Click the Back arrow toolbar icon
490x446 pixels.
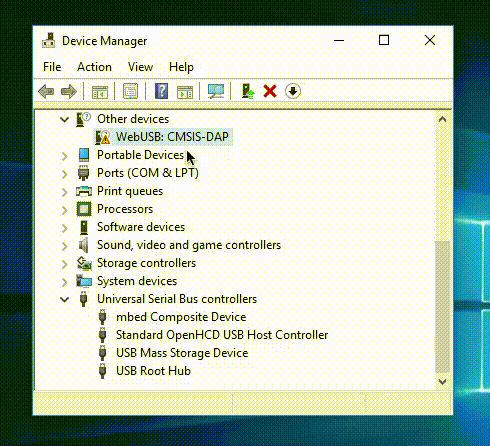(x=46, y=91)
